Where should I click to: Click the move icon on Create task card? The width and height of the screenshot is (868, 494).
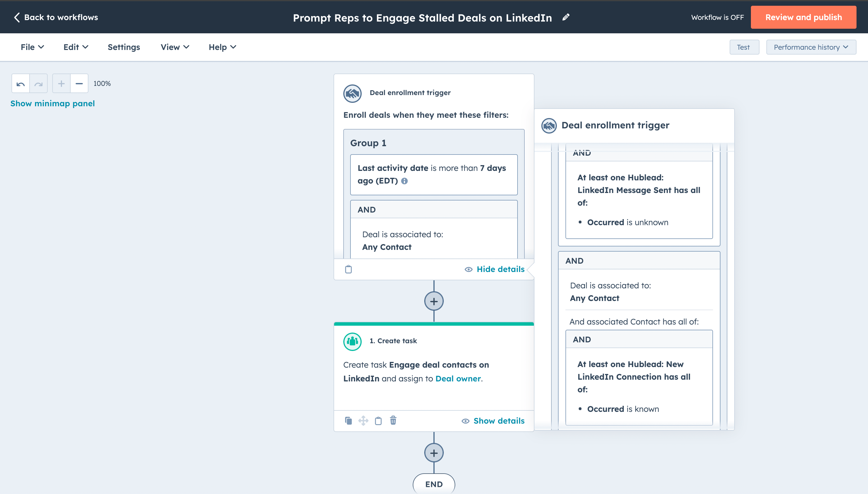[363, 421]
